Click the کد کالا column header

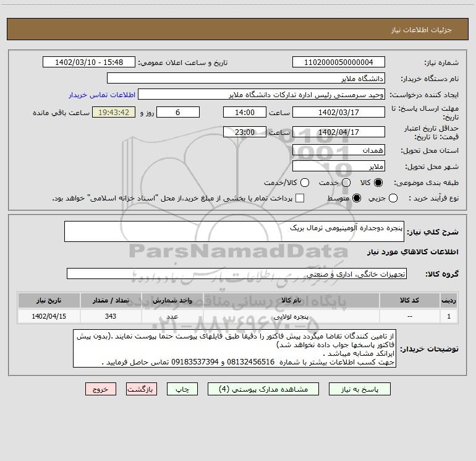tap(409, 301)
